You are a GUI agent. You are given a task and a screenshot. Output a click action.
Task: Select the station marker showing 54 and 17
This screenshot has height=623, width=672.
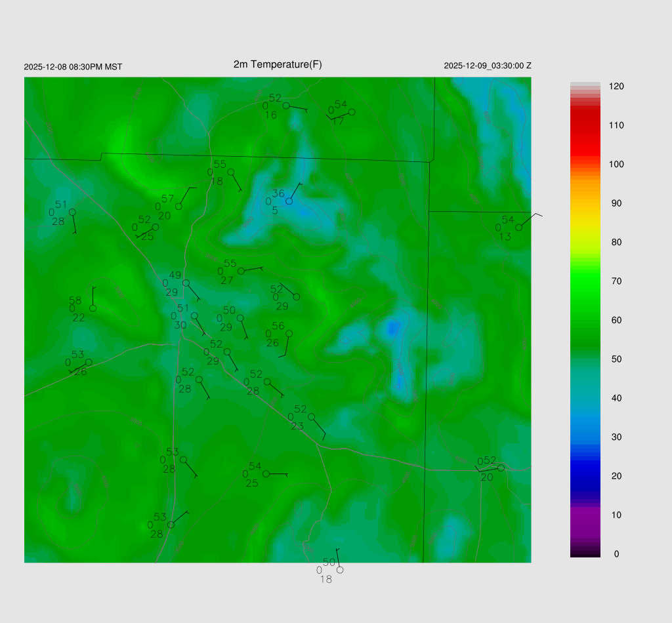(x=352, y=112)
